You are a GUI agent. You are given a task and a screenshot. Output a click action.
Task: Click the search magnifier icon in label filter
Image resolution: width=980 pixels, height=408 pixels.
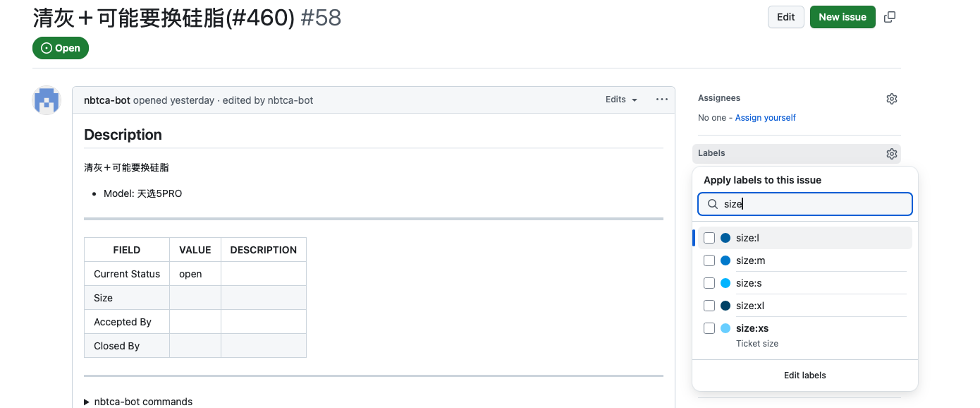[x=713, y=204]
